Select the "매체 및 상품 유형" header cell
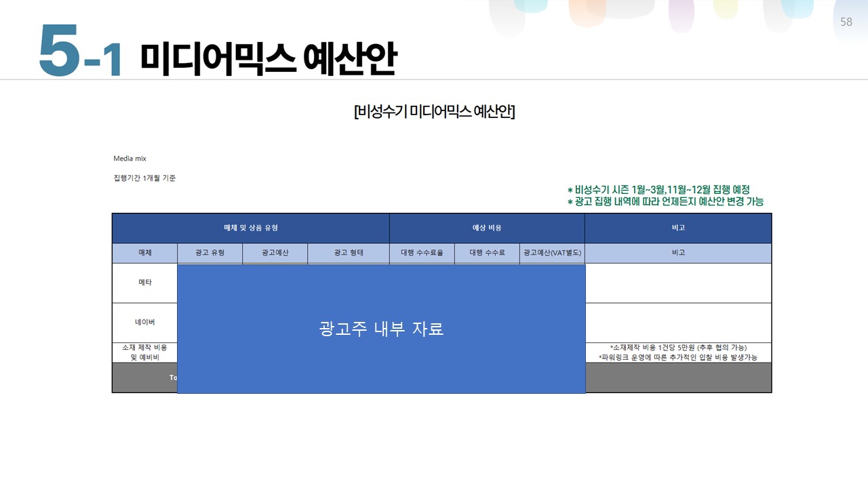 pyautogui.click(x=251, y=228)
